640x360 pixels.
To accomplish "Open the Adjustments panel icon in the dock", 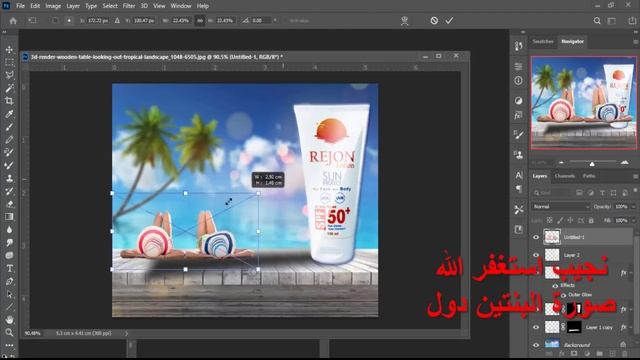I will [x=518, y=100].
